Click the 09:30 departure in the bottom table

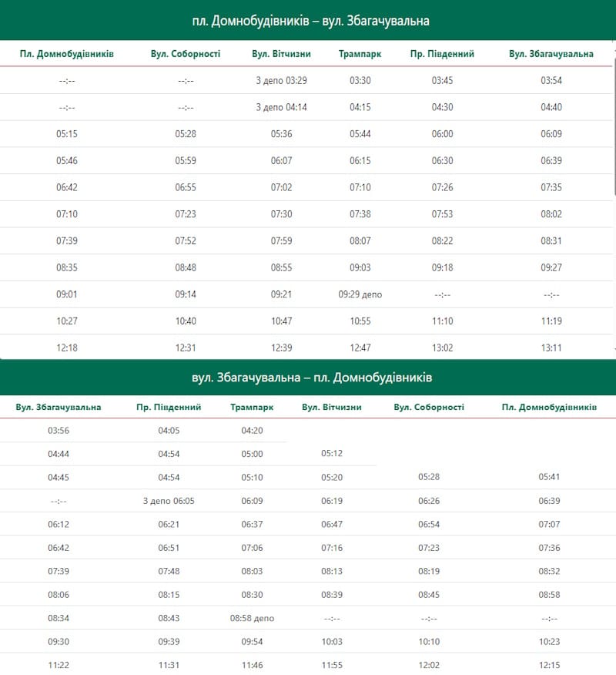tap(59, 642)
